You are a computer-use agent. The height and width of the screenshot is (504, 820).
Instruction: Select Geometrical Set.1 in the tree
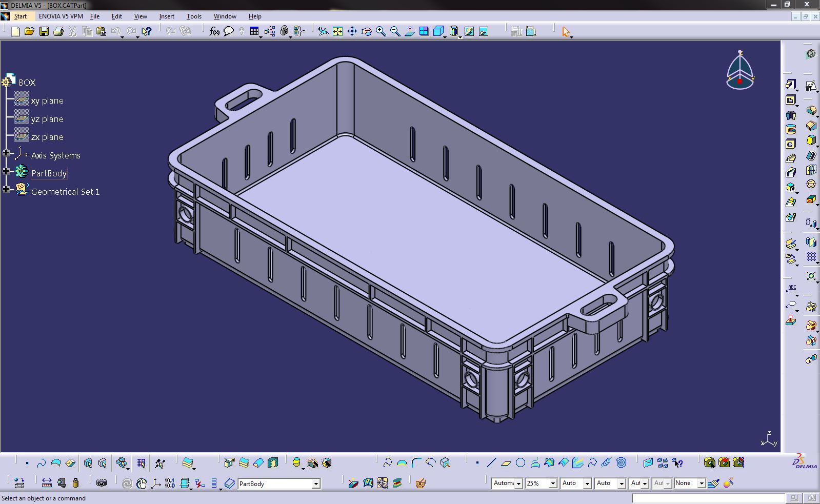[65, 192]
